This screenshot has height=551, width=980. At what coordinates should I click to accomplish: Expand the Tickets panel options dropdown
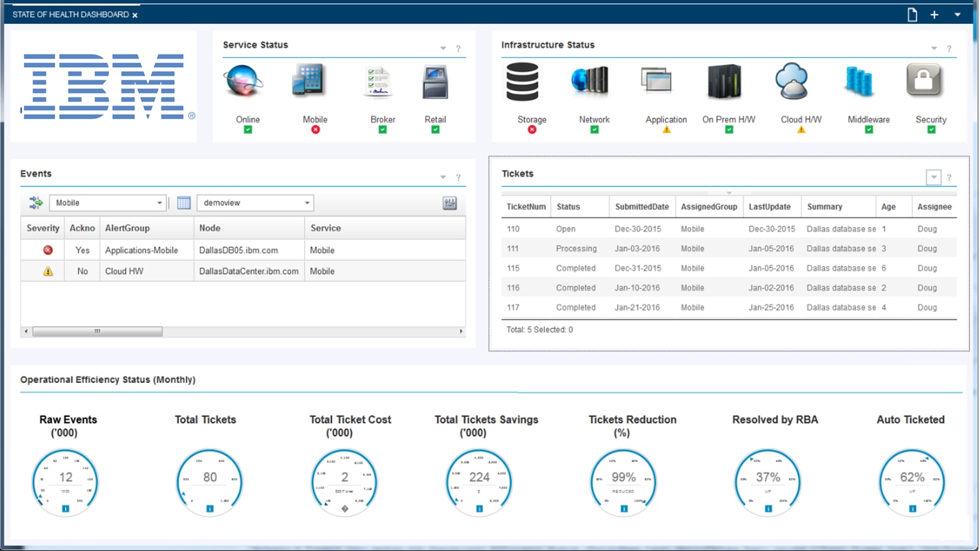tap(933, 177)
